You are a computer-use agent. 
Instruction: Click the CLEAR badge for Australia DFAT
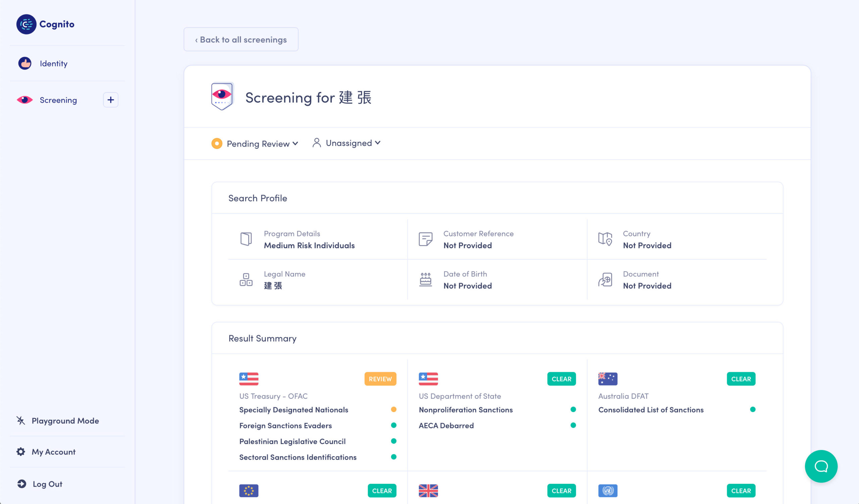tap(741, 379)
